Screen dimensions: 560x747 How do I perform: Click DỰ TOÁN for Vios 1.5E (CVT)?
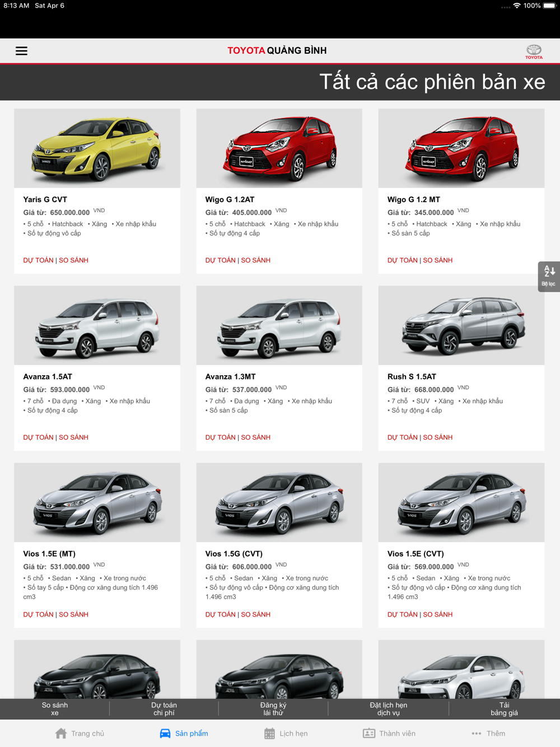click(403, 614)
